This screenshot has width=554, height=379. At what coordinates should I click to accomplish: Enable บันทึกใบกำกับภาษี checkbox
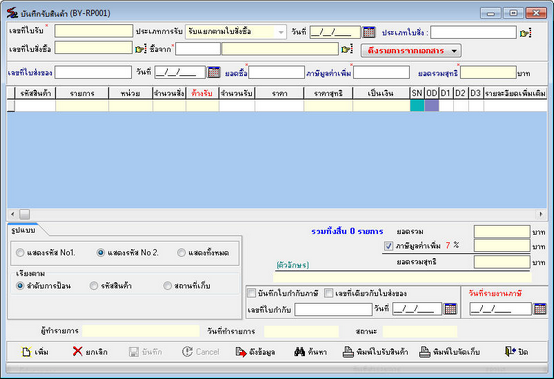click(252, 293)
